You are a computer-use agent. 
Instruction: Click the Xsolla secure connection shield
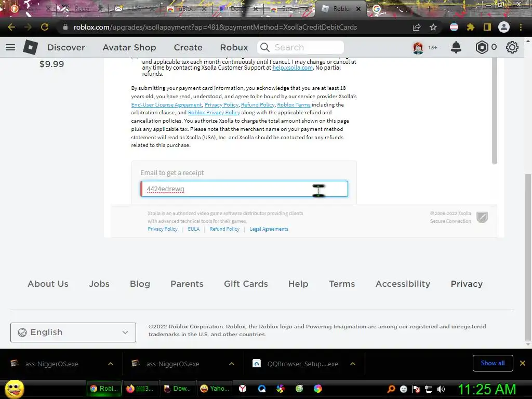tap(482, 217)
